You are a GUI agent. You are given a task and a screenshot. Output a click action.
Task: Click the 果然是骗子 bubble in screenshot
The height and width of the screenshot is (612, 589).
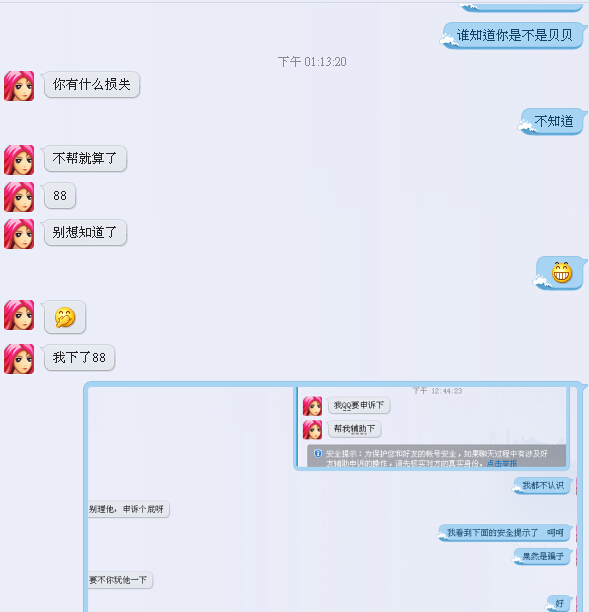pyautogui.click(x=543, y=556)
